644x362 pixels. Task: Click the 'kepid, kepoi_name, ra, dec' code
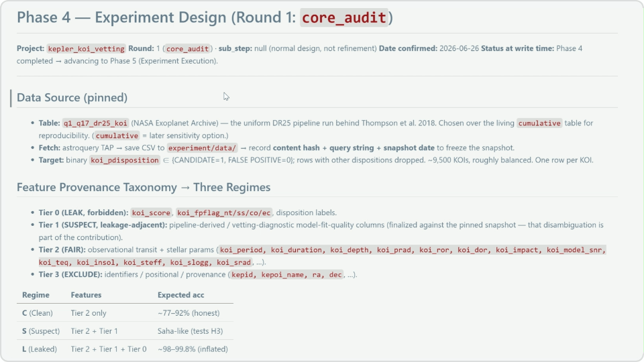(x=286, y=275)
